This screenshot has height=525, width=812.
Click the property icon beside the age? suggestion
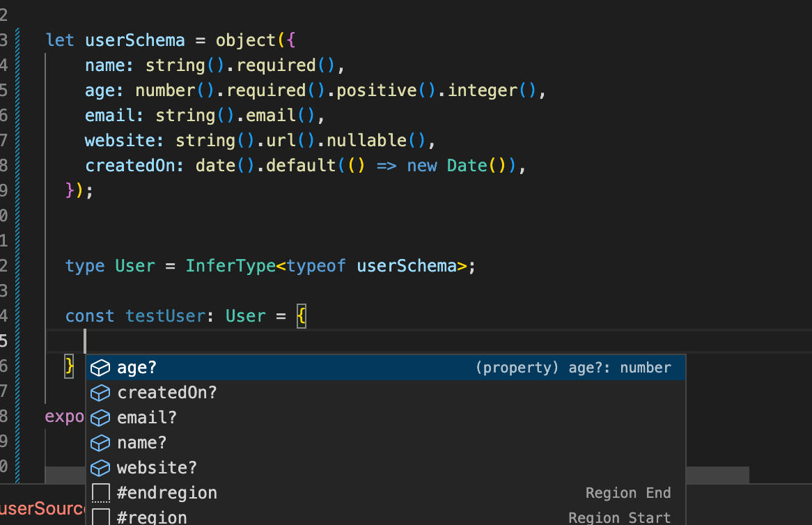click(100, 367)
